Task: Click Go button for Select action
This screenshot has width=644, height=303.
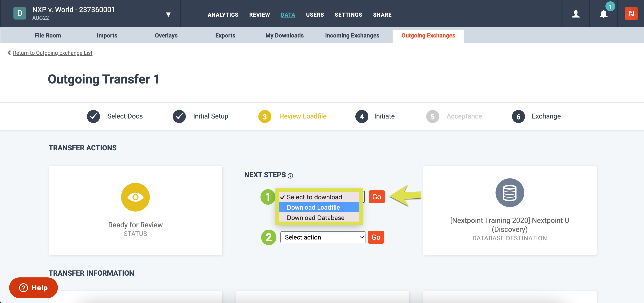Action: 376,237
